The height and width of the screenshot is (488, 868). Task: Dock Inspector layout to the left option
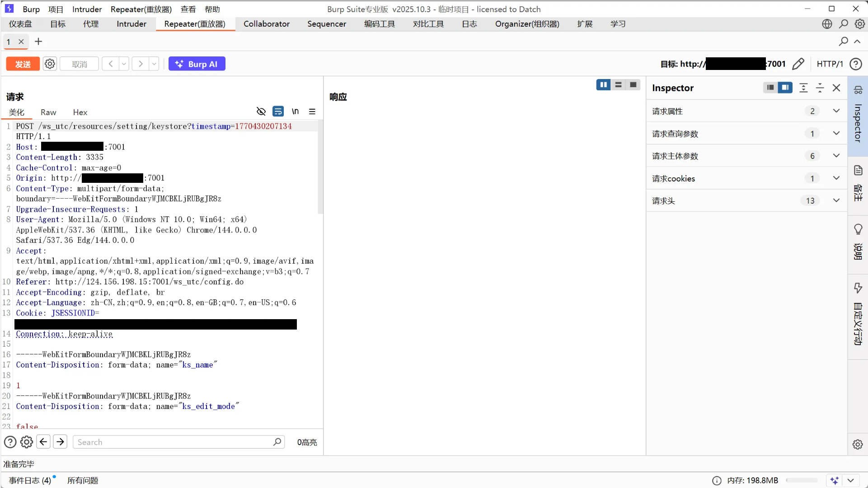[x=770, y=88]
